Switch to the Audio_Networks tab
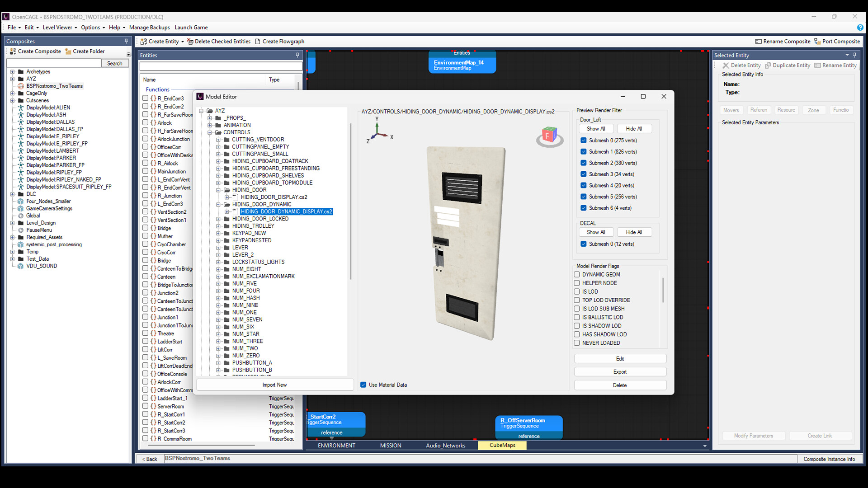This screenshot has height=488, width=868. [x=445, y=446]
